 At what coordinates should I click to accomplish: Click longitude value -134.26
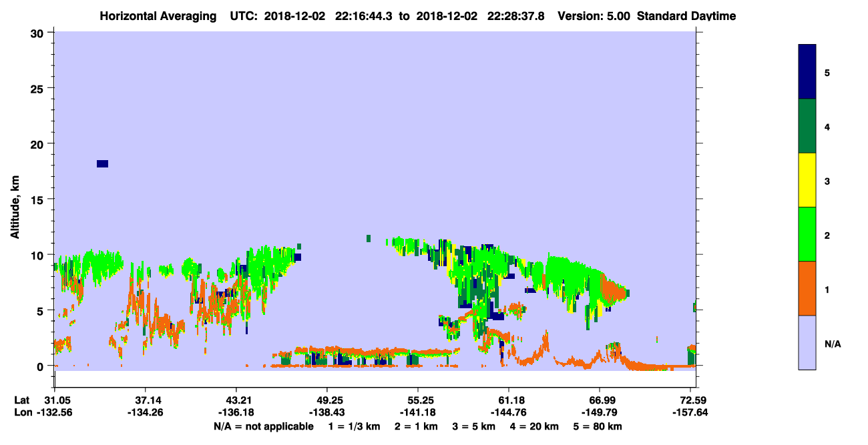click(145, 412)
